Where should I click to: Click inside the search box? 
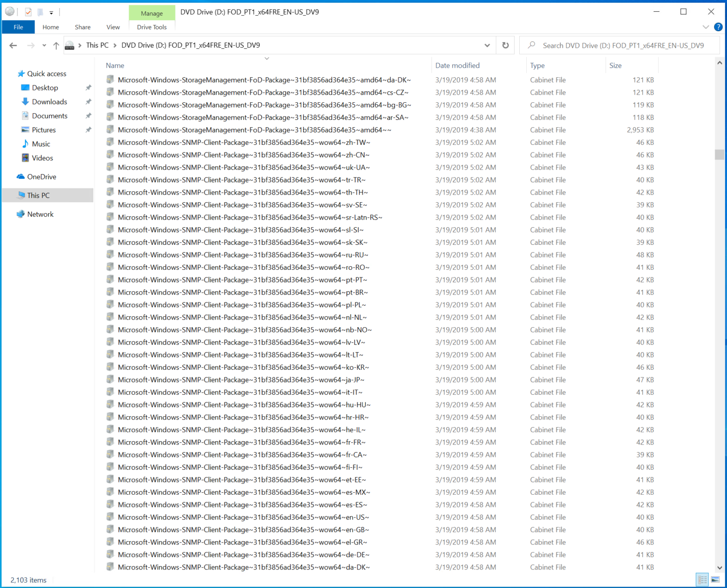click(x=615, y=45)
